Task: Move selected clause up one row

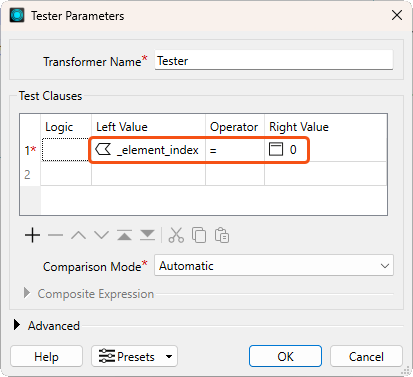Action: [78, 235]
